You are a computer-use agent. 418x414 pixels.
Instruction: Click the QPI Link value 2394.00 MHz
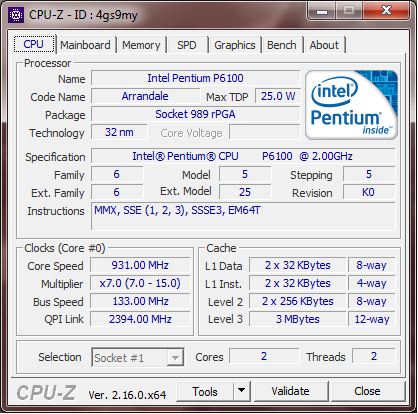[140, 319]
